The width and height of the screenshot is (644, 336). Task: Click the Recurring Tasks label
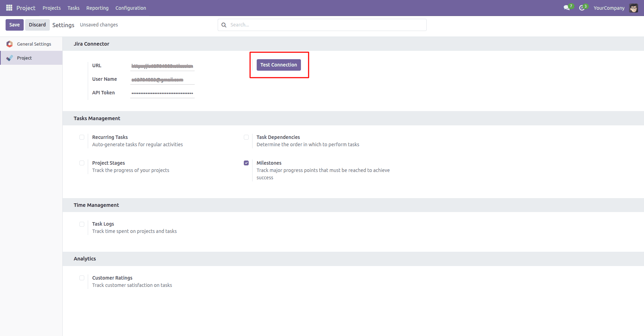[110, 137]
